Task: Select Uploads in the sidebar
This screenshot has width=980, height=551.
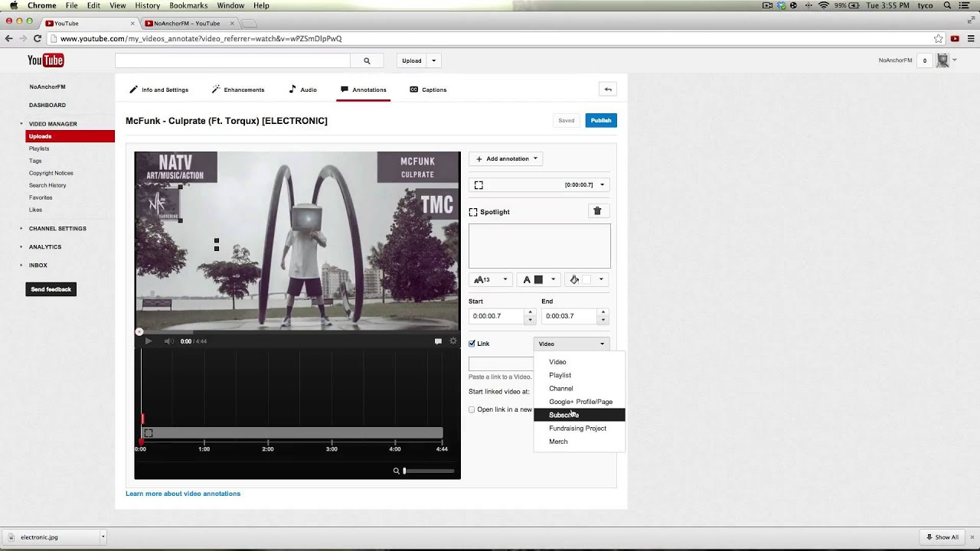Action: click(x=70, y=136)
